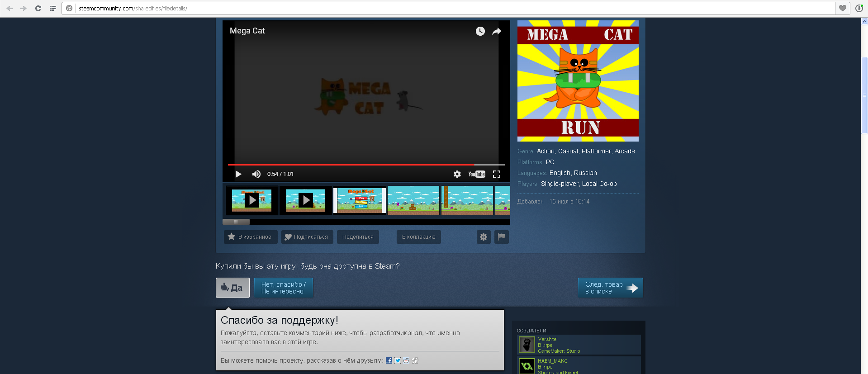The width and height of the screenshot is (868, 374).
Task: Open the Vershitel profile link
Action: (548, 339)
